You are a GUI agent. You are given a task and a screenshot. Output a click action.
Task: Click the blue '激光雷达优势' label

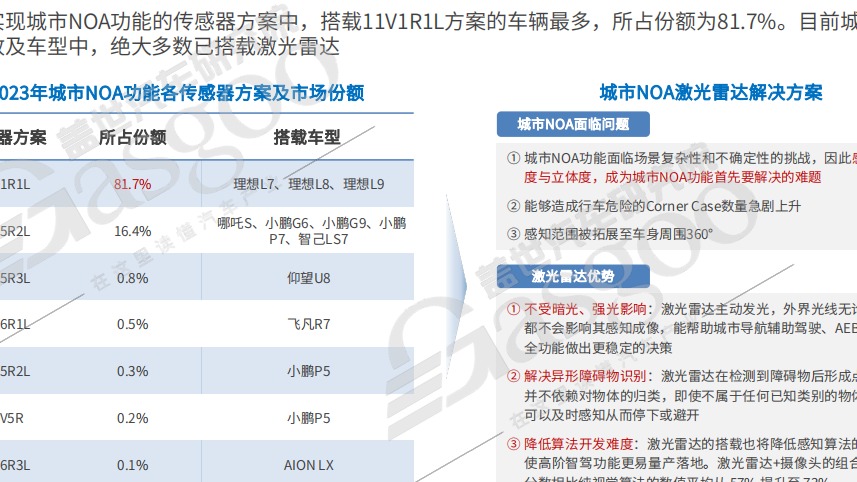pyautogui.click(x=573, y=276)
